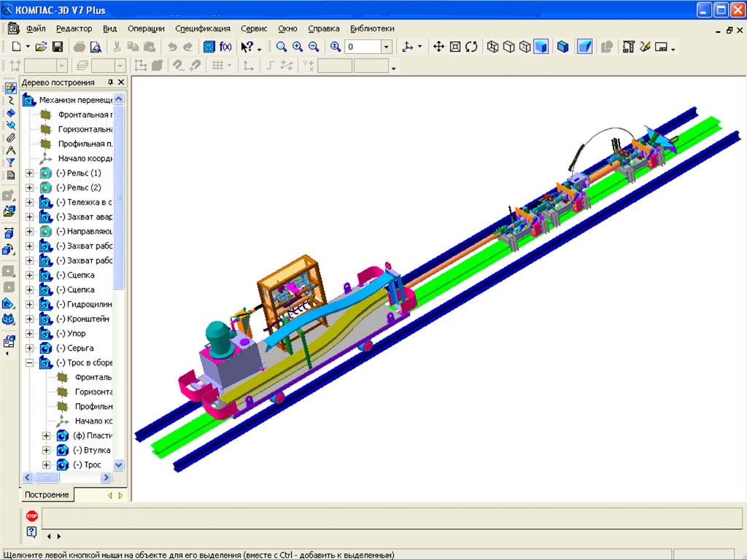Collapse the Трос в сборе node
The width and height of the screenshot is (747, 560).
(30, 362)
